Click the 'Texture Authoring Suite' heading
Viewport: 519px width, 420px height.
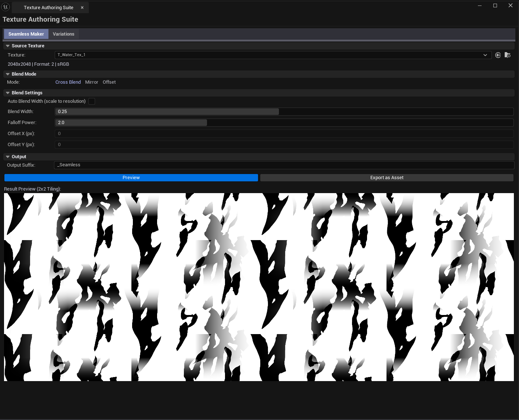click(40, 19)
